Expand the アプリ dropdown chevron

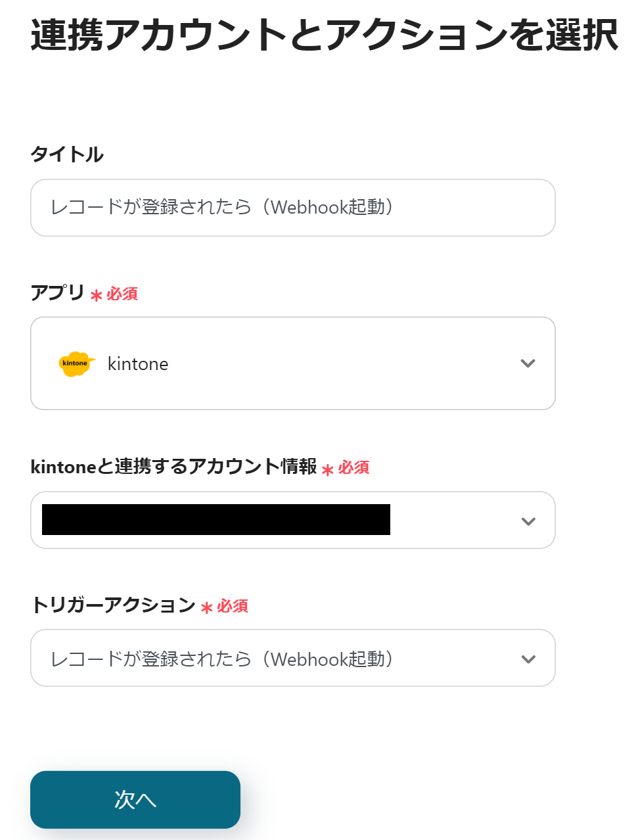click(528, 363)
